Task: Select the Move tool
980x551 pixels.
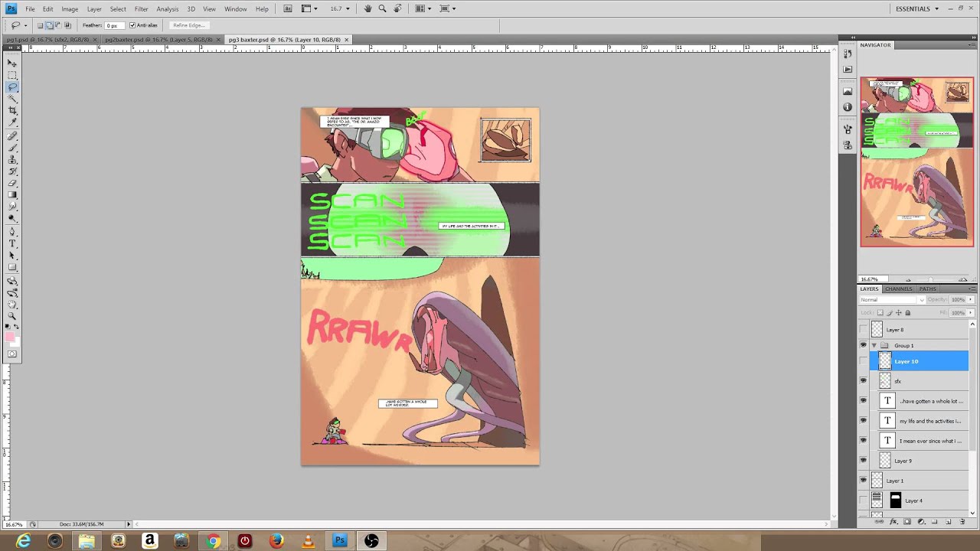Action: [12, 64]
